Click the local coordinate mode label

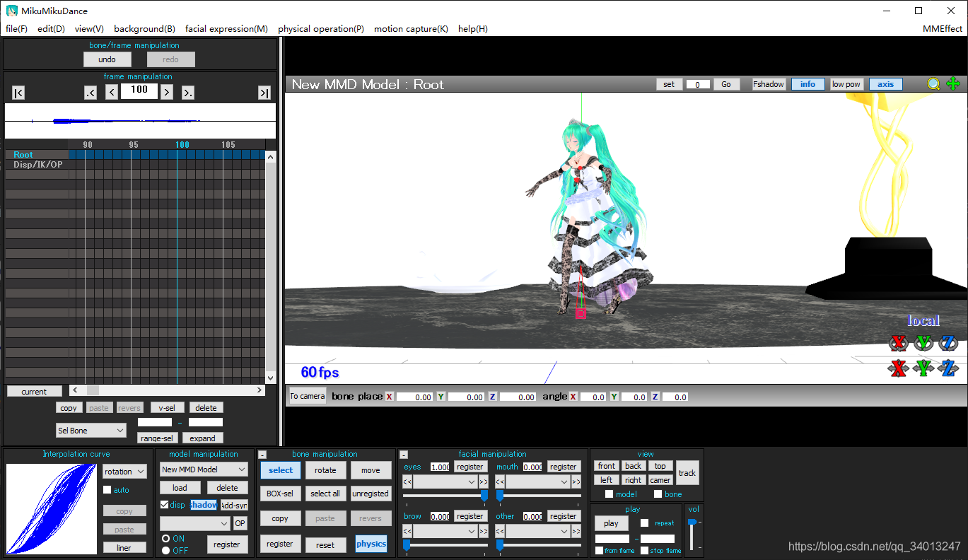point(923,321)
